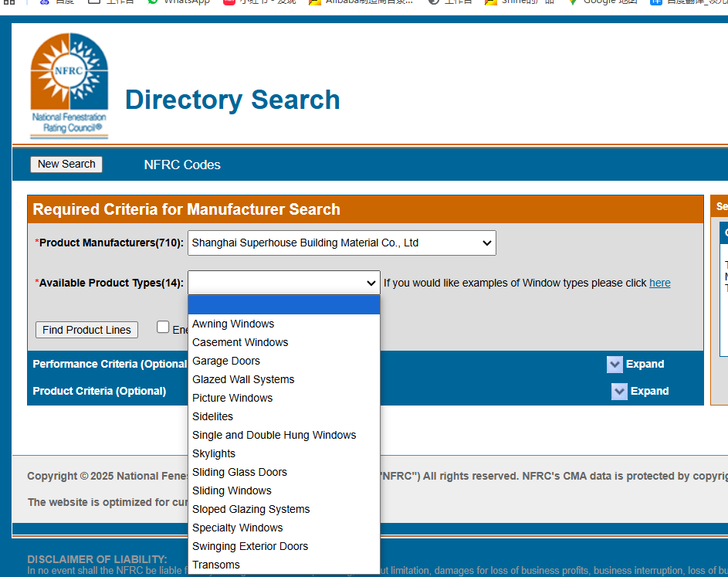Collapse the Available Product Types dropdown
728x577 pixels.
point(284,283)
